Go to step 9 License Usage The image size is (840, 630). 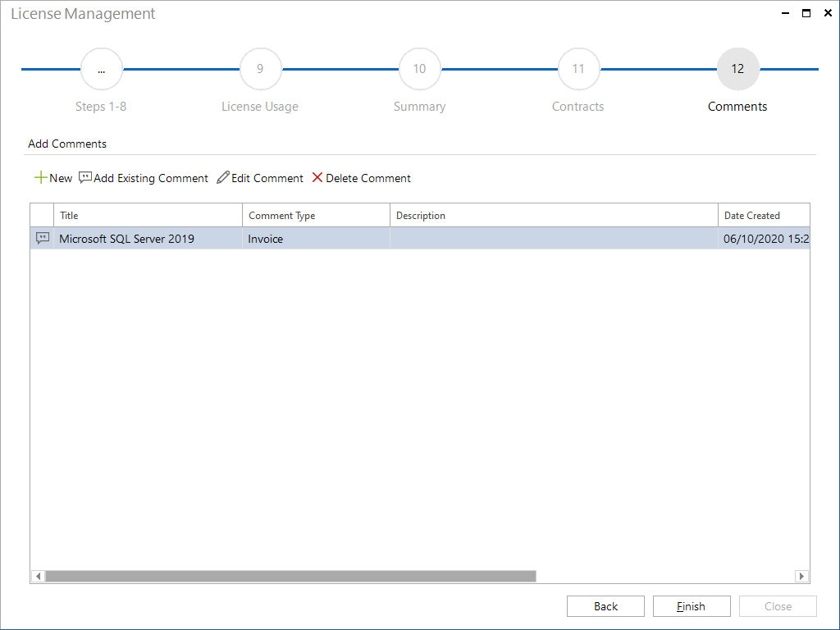(260, 69)
